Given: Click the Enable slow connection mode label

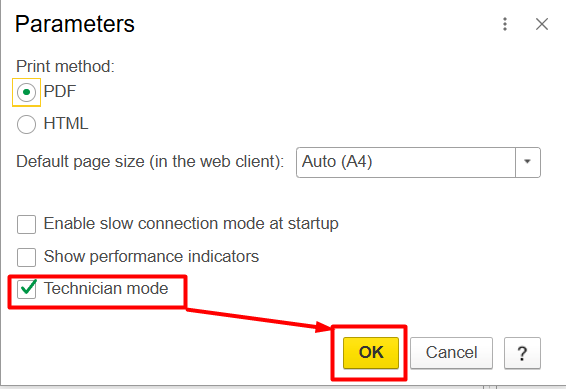Looking at the screenshot, I should tap(191, 224).
